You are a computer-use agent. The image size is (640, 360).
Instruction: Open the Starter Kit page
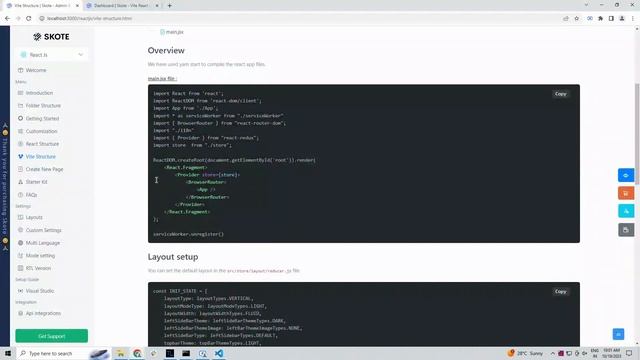(37, 182)
